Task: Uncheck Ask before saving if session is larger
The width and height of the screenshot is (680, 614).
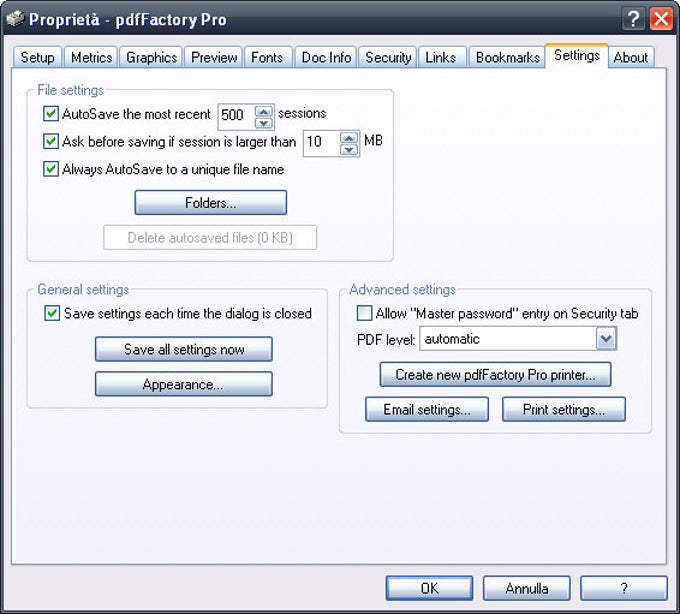Action: click(51, 141)
